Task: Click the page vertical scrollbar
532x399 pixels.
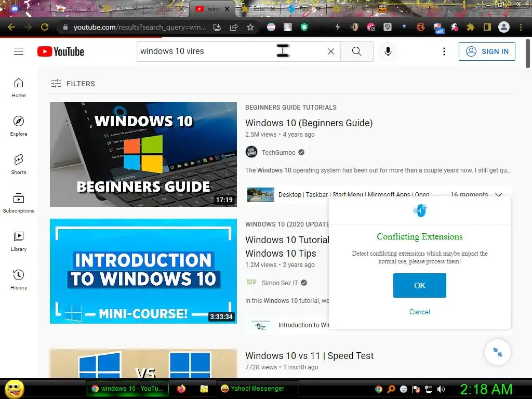Action: [528, 54]
